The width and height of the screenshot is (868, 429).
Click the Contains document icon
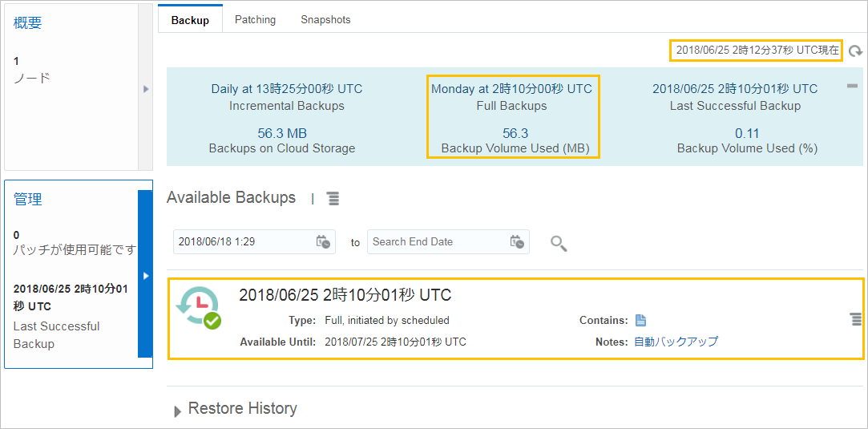[x=640, y=320]
